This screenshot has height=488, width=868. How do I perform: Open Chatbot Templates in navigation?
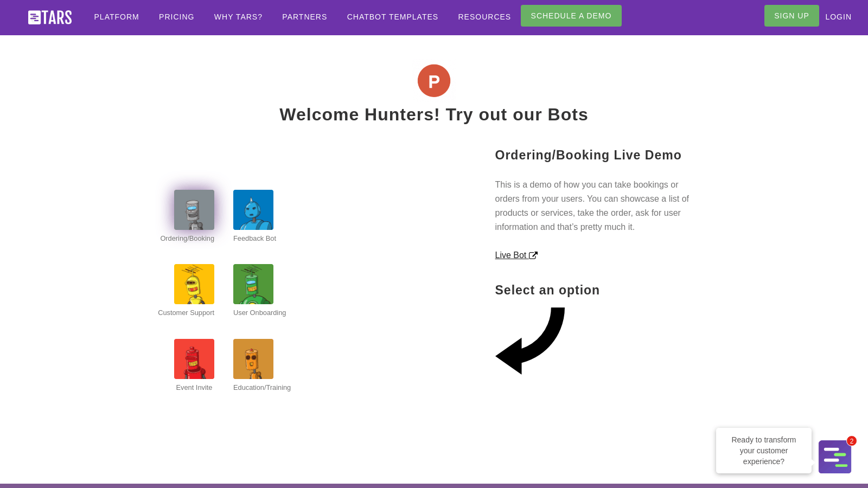[392, 17]
